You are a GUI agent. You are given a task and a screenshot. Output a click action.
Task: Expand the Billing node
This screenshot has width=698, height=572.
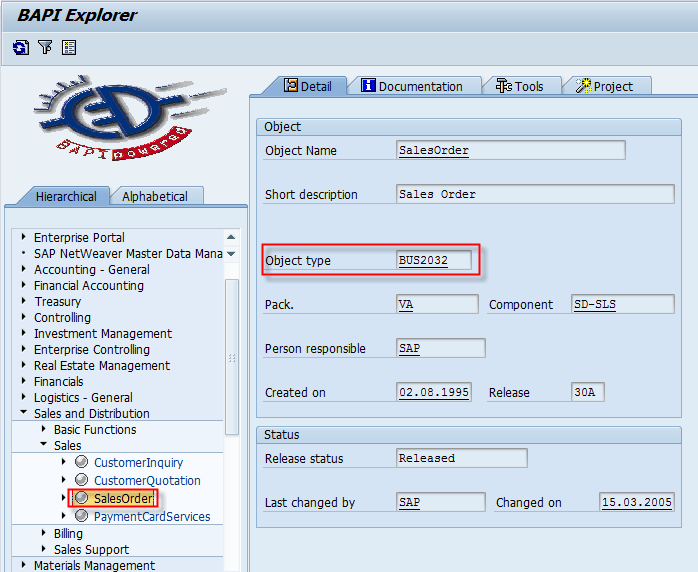tap(44, 533)
